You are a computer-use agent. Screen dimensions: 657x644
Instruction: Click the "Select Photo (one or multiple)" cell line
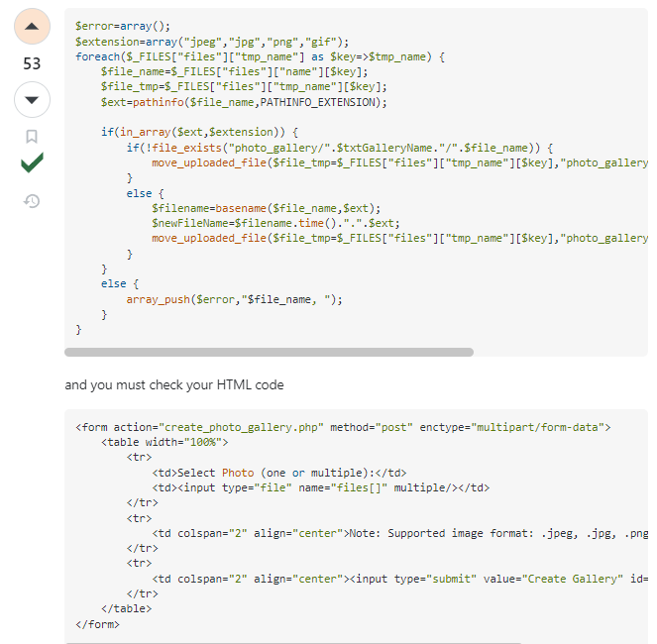(279, 473)
